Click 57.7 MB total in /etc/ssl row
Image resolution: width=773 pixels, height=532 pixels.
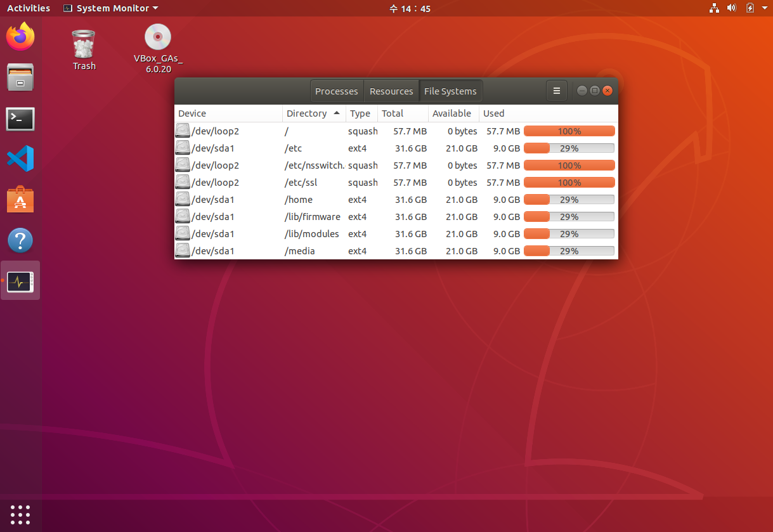click(x=410, y=183)
